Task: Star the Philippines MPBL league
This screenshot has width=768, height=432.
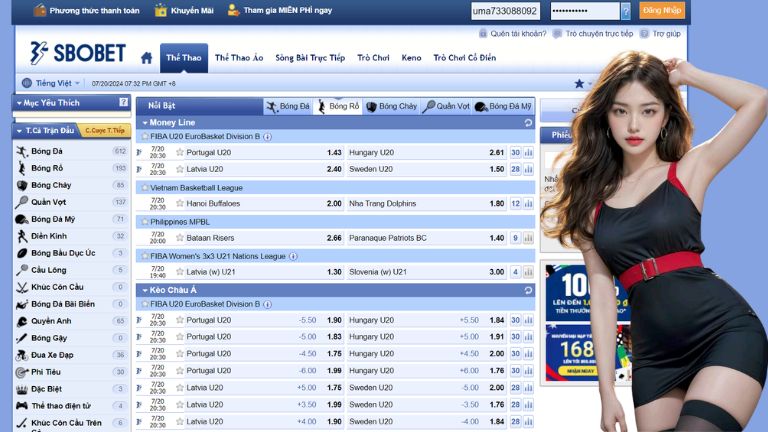Action: click(x=144, y=222)
